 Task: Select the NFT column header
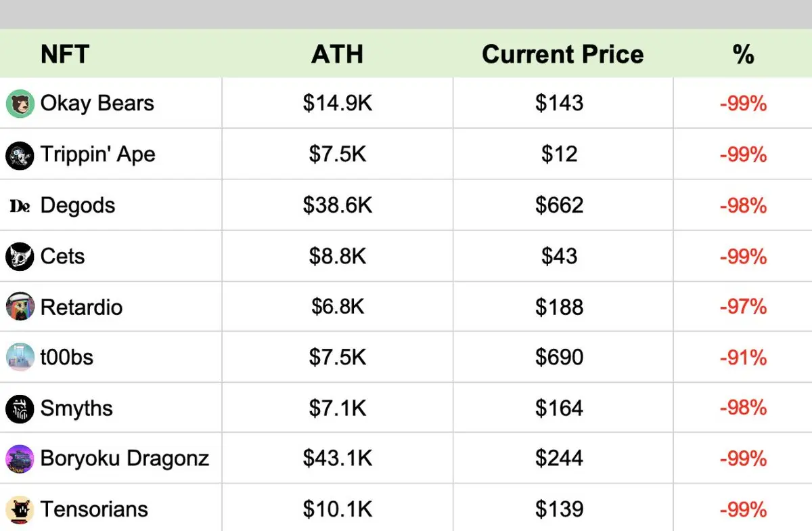pos(65,54)
